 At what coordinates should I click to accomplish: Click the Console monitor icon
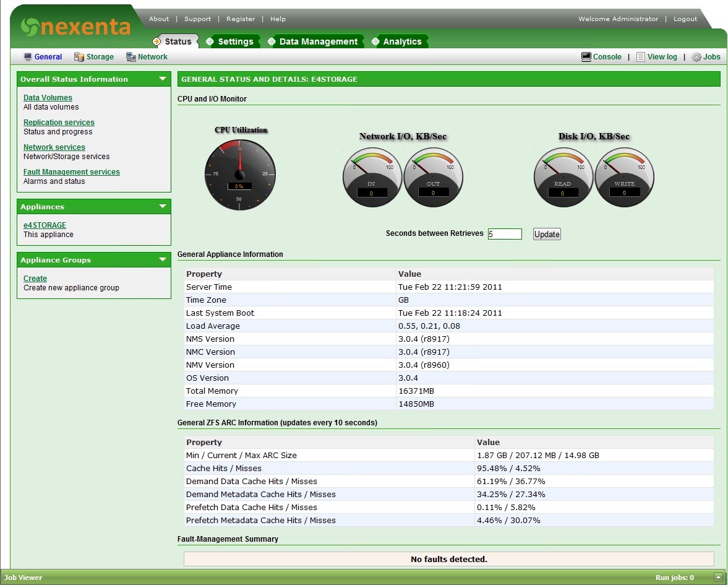click(586, 57)
